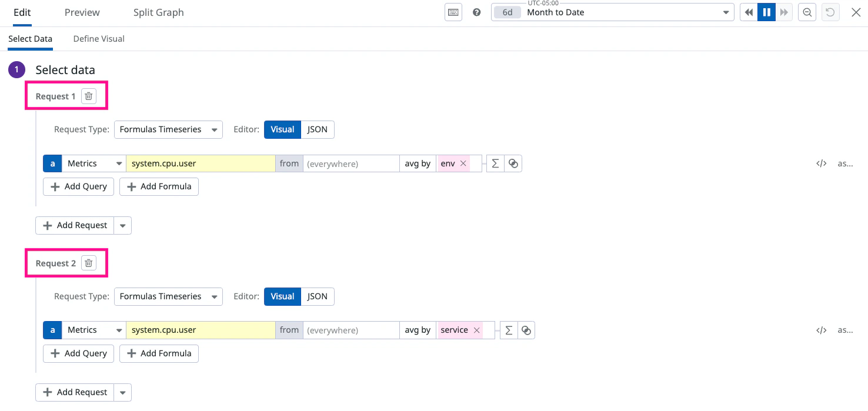Close the graph editor
This screenshot has width=868, height=411.
[856, 12]
